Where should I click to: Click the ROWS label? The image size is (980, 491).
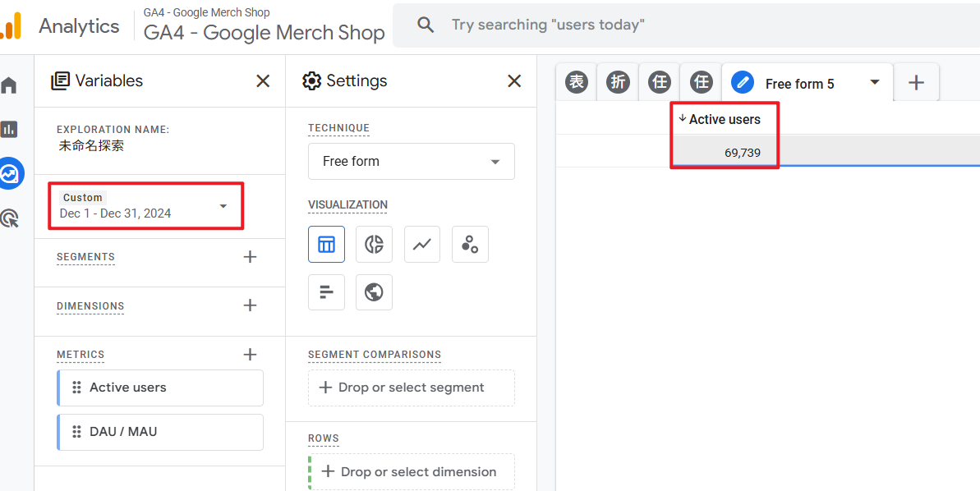point(323,438)
